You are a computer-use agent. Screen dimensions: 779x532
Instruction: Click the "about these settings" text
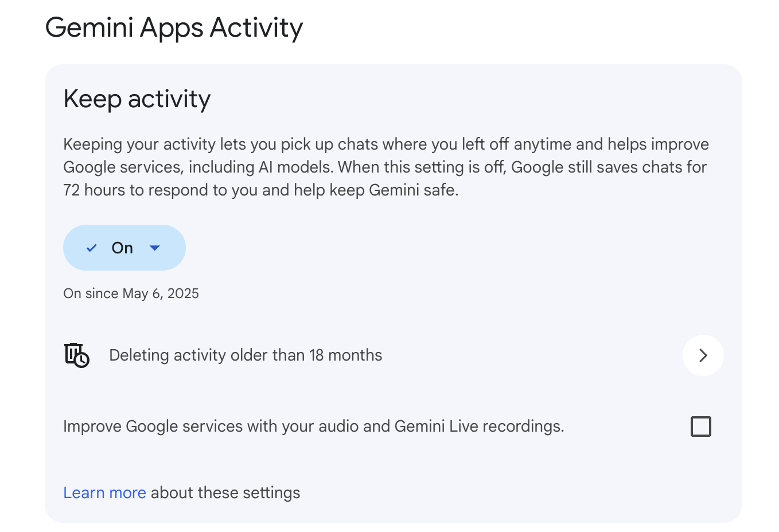click(225, 493)
